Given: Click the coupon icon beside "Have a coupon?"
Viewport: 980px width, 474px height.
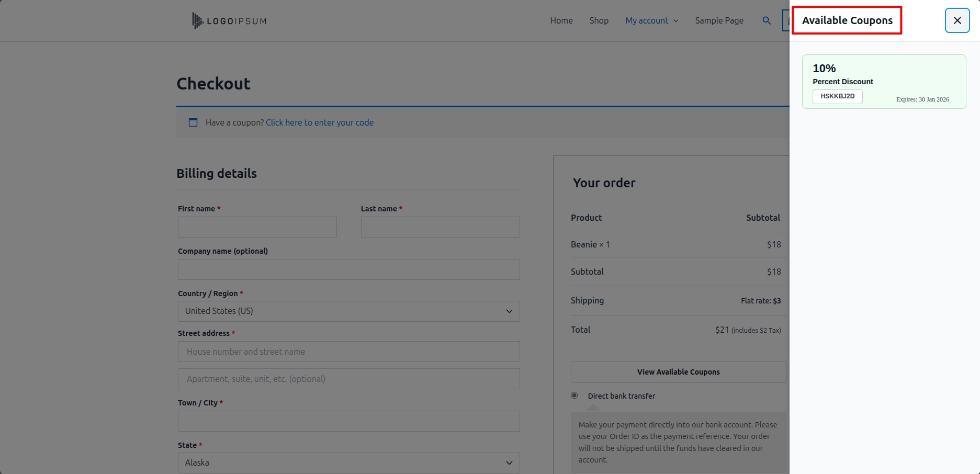Looking at the screenshot, I should point(193,122).
